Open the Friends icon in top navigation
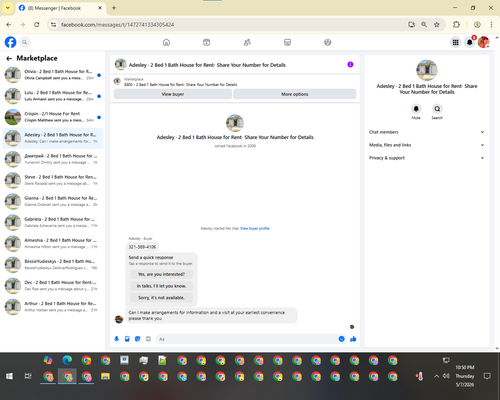Screen dimensions: 500x400 tap(247, 42)
